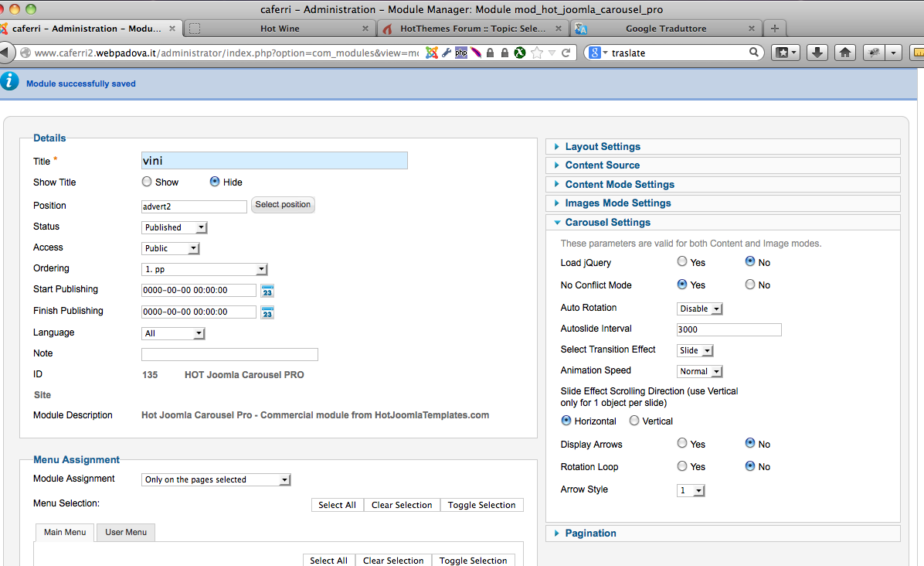The width and height of the screenshot is (924, 566).
Task: Expand the Pagination panel
Action: tap(723, 533)
